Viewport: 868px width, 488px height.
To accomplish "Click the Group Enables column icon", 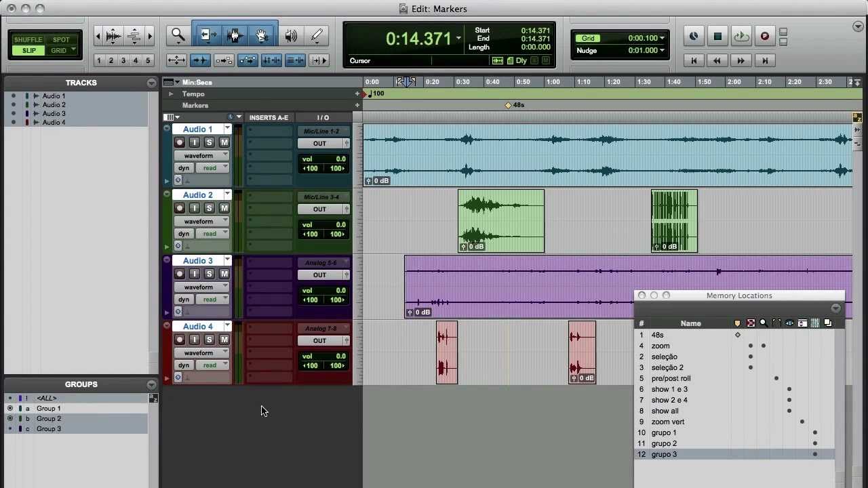I will click(815, 323).
